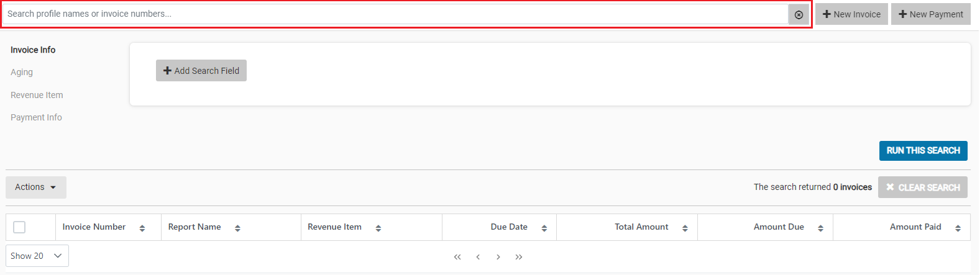Screen dimensions: 980x275
Task: Click the New Invoice button
Action: point(851,14)
